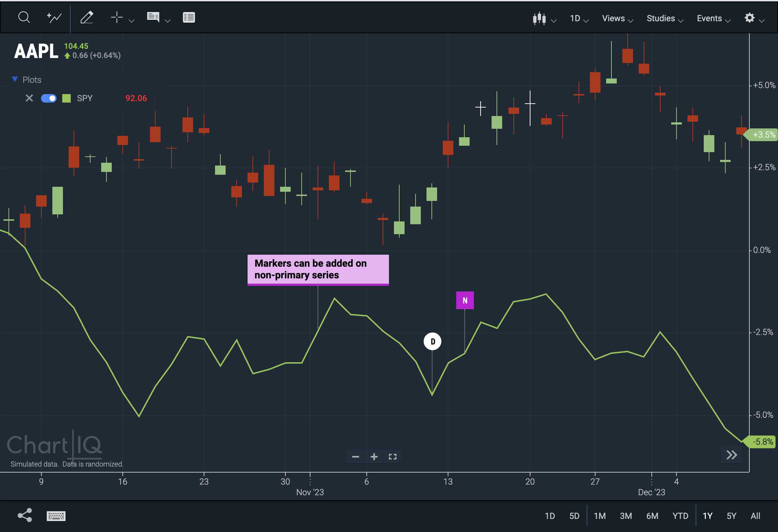Open the crosshair options dropdown arrow
Viewport: 778px width, 532px height.
[132, 21]
